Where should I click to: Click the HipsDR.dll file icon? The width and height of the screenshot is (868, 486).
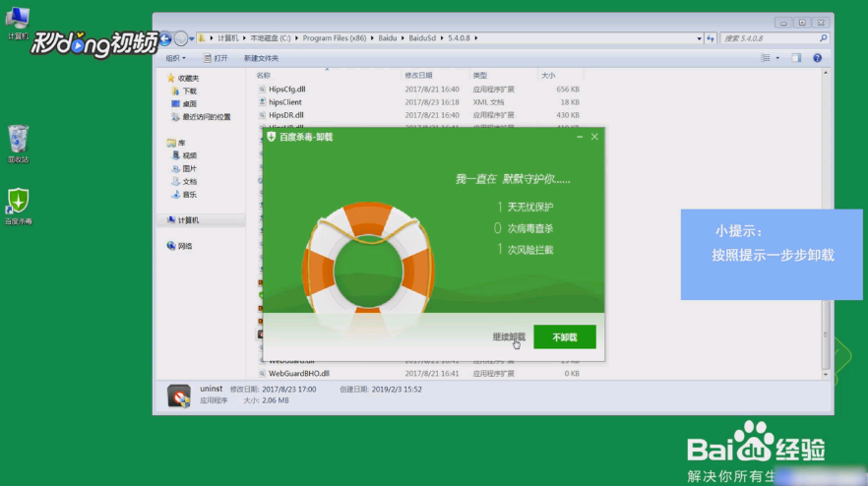point(262,115)
